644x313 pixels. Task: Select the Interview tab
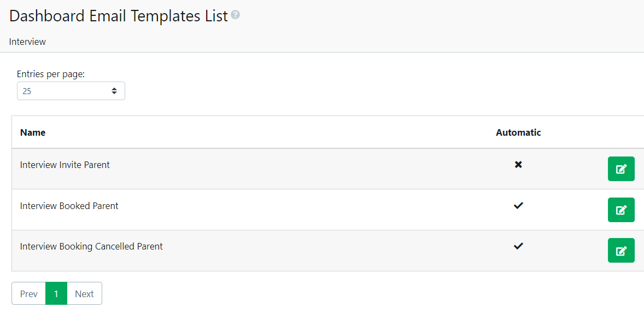(x=27, y=42)
